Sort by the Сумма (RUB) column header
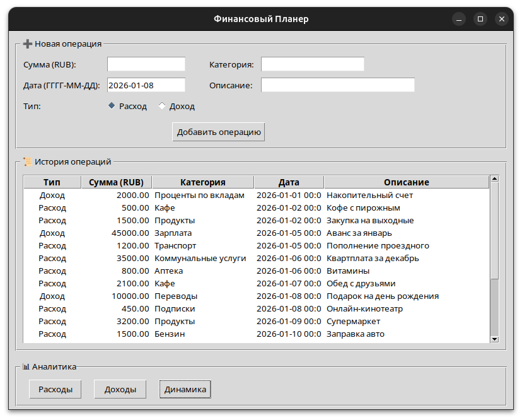Viewport: 522px width, 420px height. point(117,182)
